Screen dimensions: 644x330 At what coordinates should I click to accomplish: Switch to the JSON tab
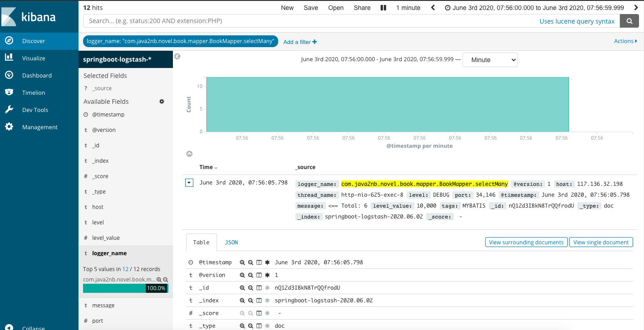click(x=231, y=243)
